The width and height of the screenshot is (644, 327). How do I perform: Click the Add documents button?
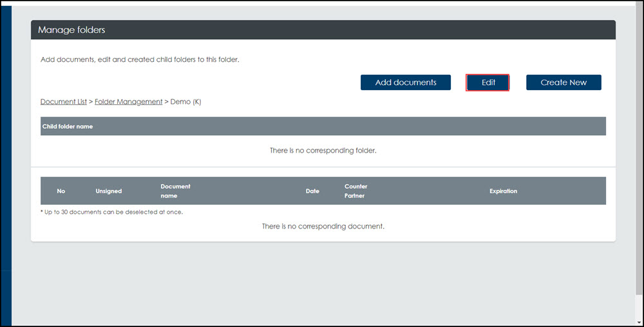[x=405, y=82]
